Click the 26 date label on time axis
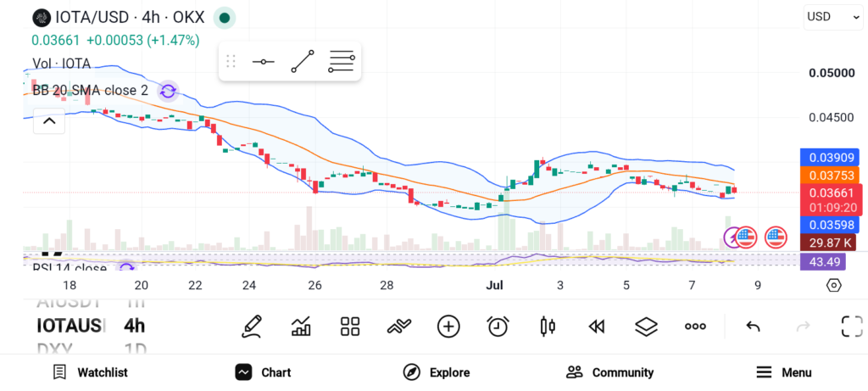 click(315, 285)
